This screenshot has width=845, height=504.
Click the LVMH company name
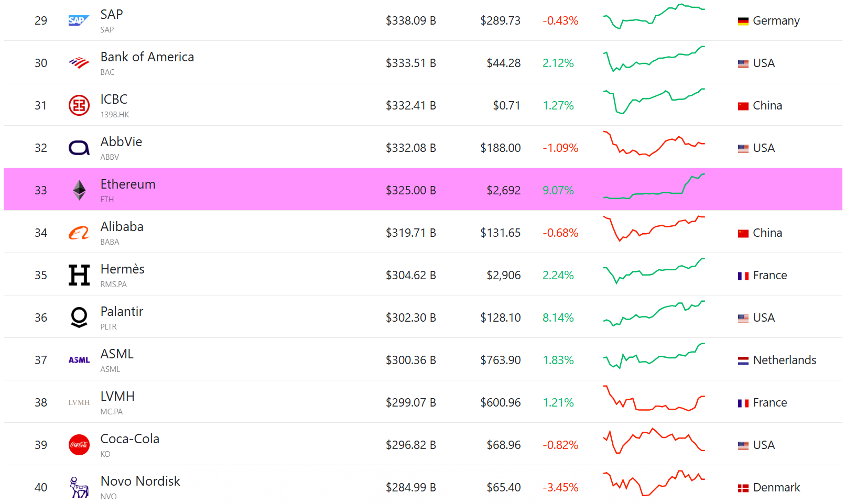pos(117,396)
